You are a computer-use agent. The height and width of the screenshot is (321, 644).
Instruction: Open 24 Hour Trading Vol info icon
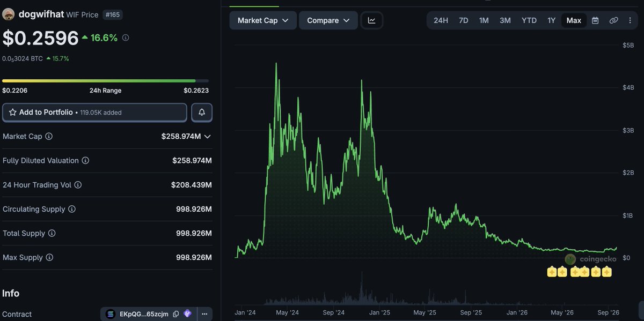pos(78,185)
